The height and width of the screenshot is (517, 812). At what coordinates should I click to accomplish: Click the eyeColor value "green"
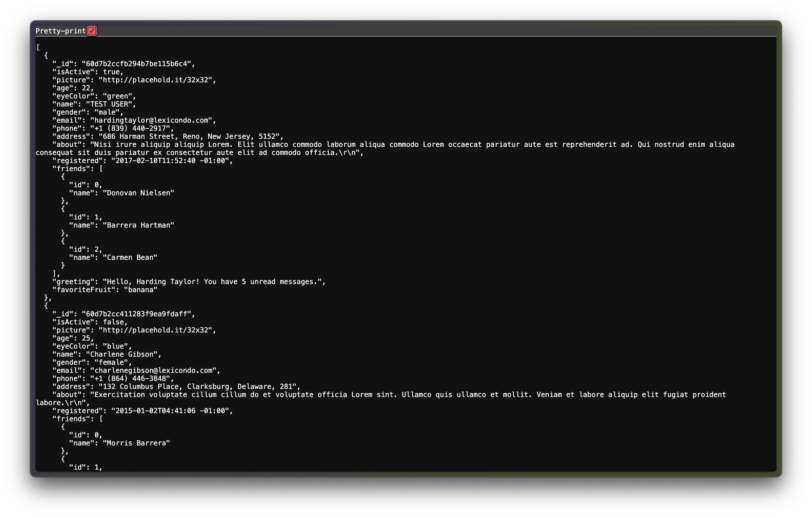pyautogui.click(x=117, y=96)
